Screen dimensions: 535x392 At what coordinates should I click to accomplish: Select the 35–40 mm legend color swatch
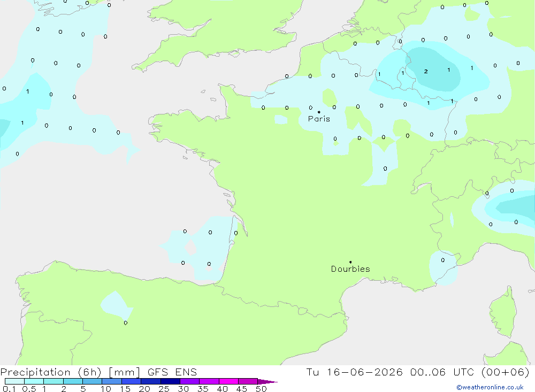[209, 381]
